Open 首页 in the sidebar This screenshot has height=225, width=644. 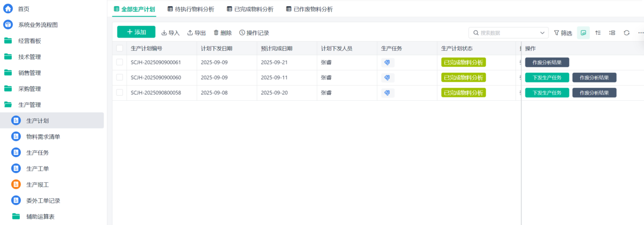24,9
